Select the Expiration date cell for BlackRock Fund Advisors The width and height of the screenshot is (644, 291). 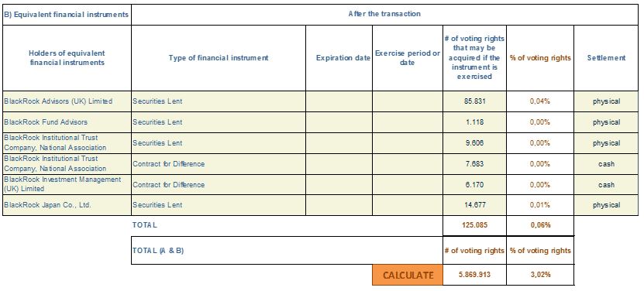pos(339,122)
